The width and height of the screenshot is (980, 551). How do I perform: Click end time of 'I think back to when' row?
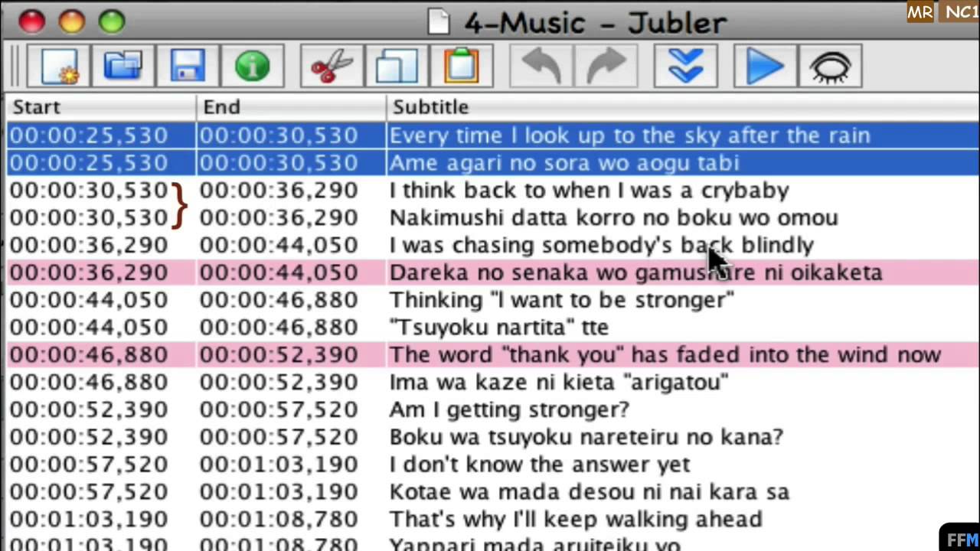[279, 191]
